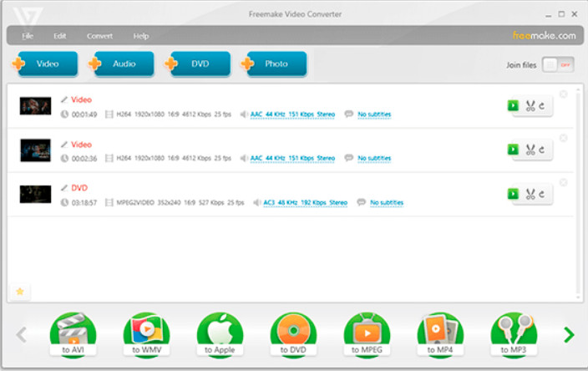Screen dimensions: 588x371
Task: Select the DVD item thumbnail
Action: (x=35, y=194)
